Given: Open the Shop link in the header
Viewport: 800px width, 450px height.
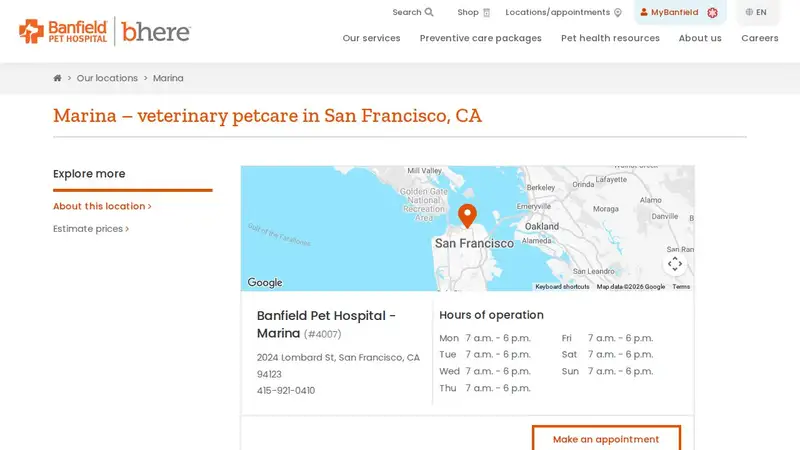Looking at the screenshot, I should pos(473,12).
